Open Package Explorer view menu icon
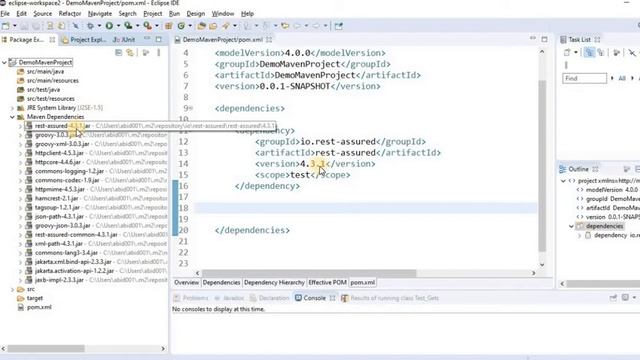The width and height of the screenshot is (640, 360). (x=159, y=52)
